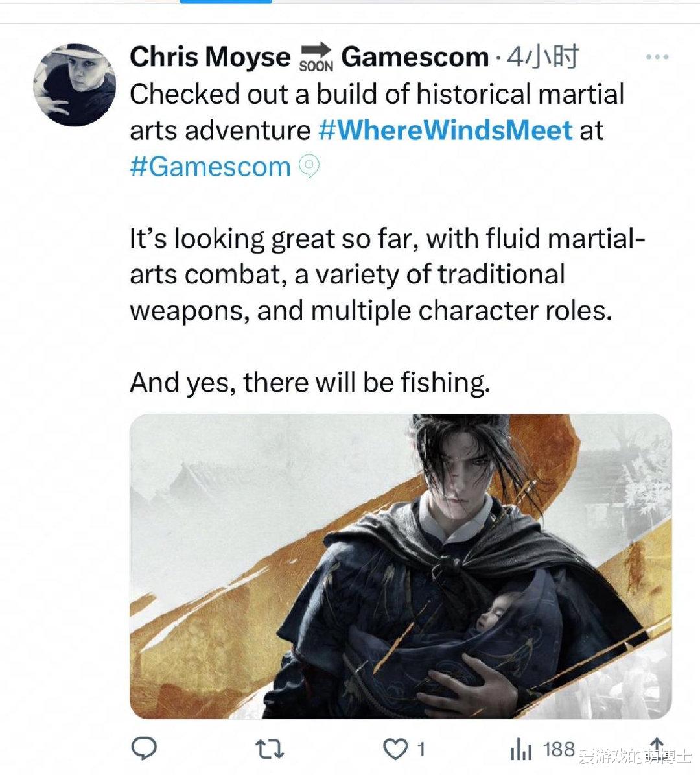Like the tweet with the heart icon
Screen dimensions: 700x775
tap(395, 749)
